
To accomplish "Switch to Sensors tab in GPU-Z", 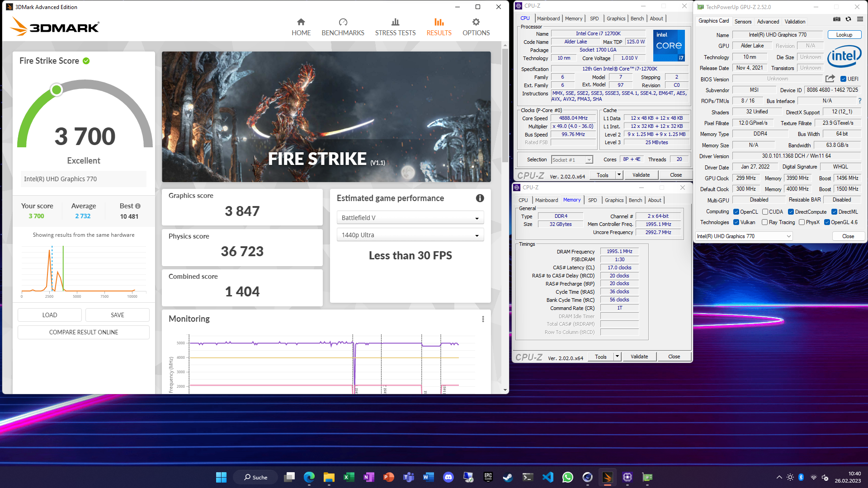I will (x=743, y=22).
